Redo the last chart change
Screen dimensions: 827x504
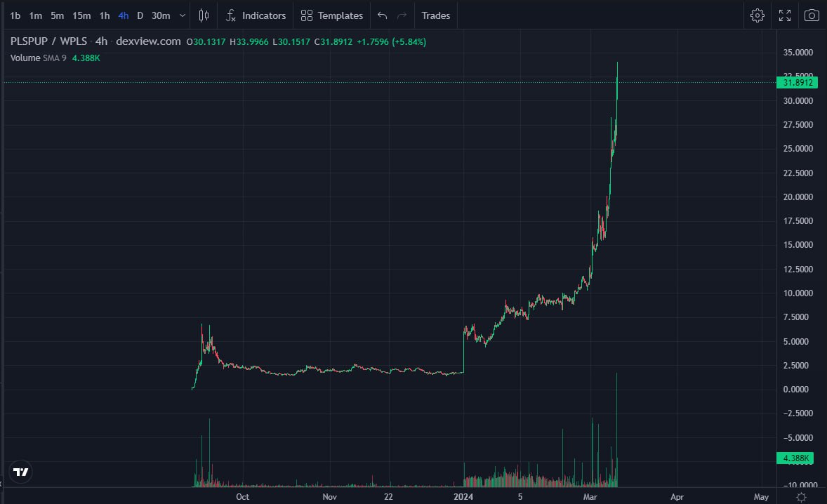pyautogui.click(x=402, y=15)
